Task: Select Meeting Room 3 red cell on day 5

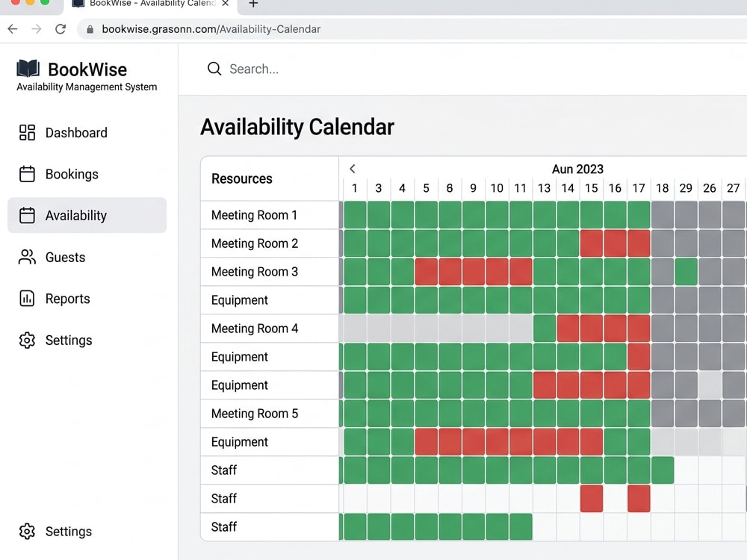Action: [426, 272]
